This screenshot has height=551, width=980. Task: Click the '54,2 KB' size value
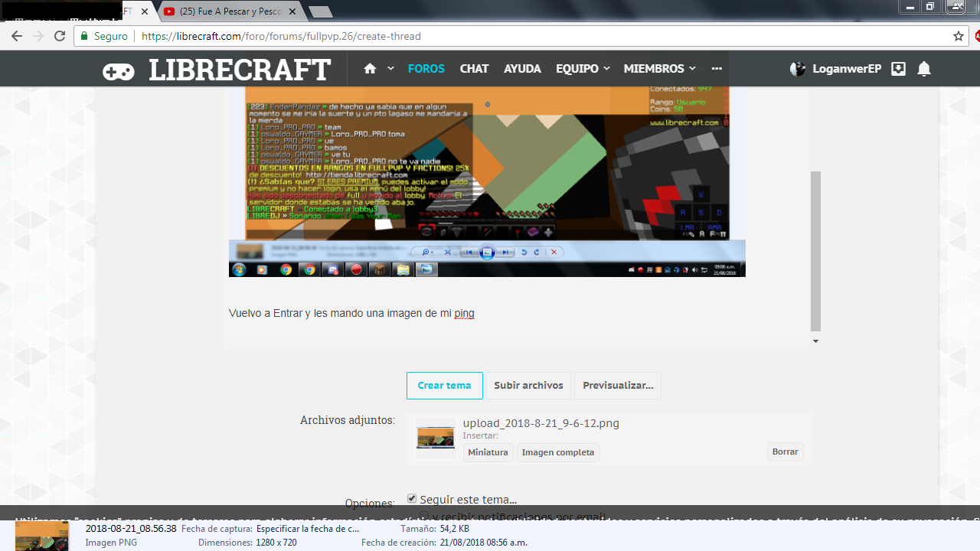tap(455, 529)
